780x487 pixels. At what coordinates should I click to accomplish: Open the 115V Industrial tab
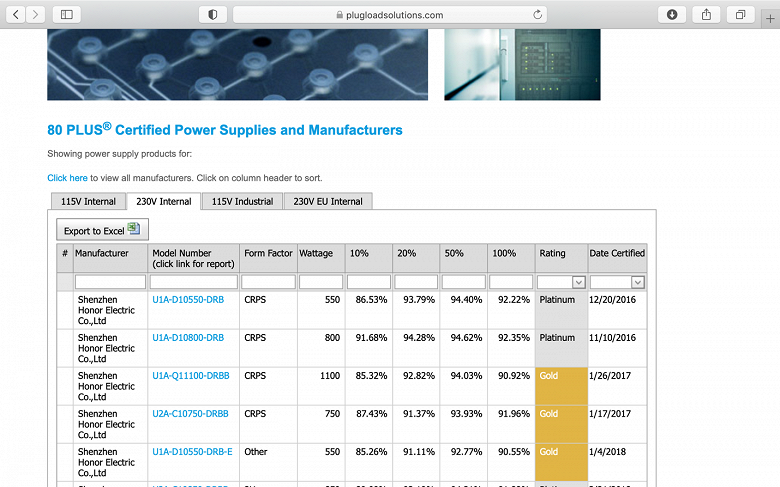tap(242, 201)
